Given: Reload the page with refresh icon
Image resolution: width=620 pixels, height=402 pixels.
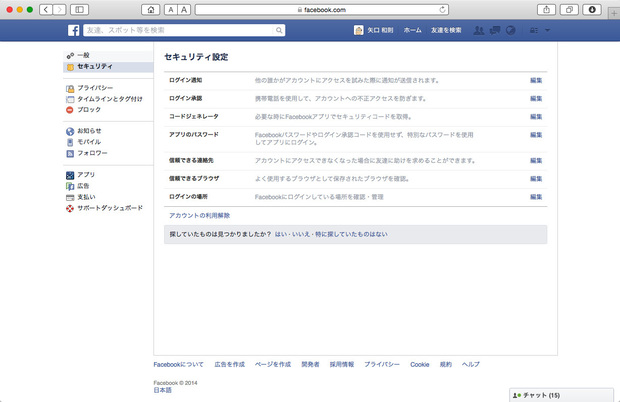Looking at the screenshot, I should 442,9.
